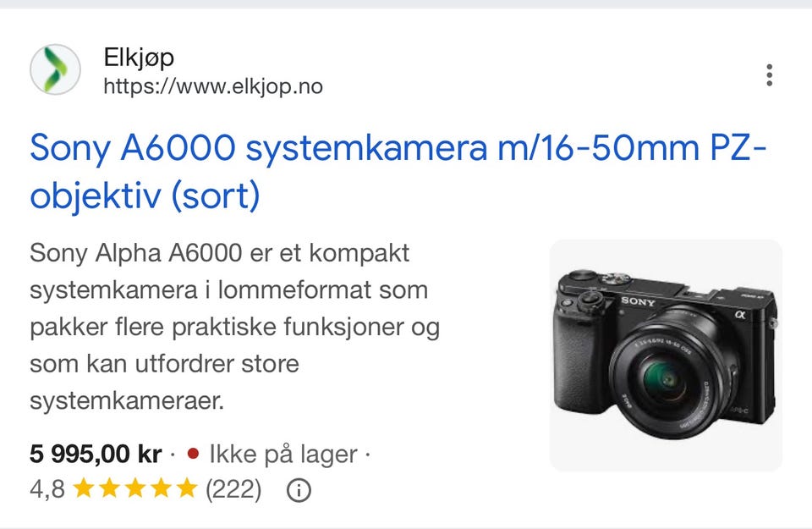Click the 4,8 rating score
The image size is (812, 529).
47,489
